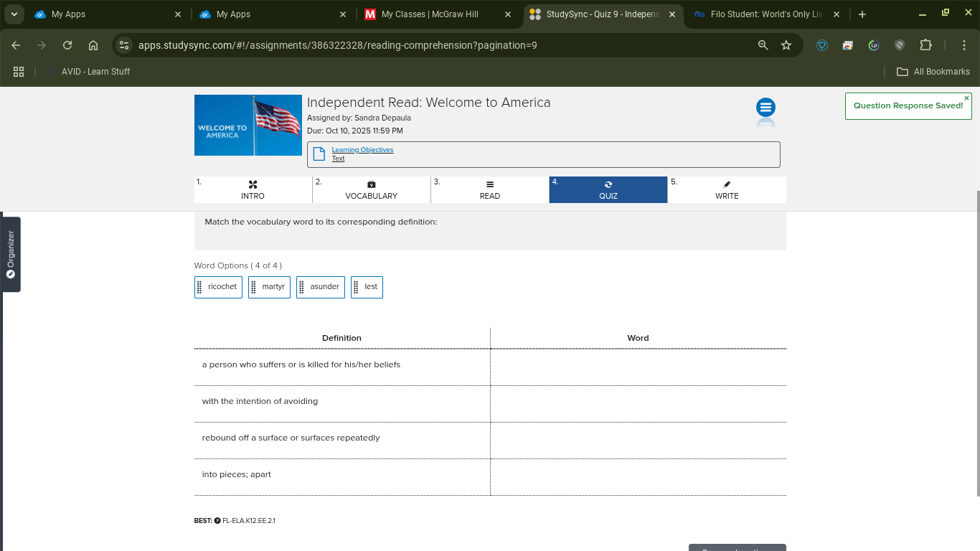
Task: Click the document icon beside Learning Objectives
Action: coord(319,154)
